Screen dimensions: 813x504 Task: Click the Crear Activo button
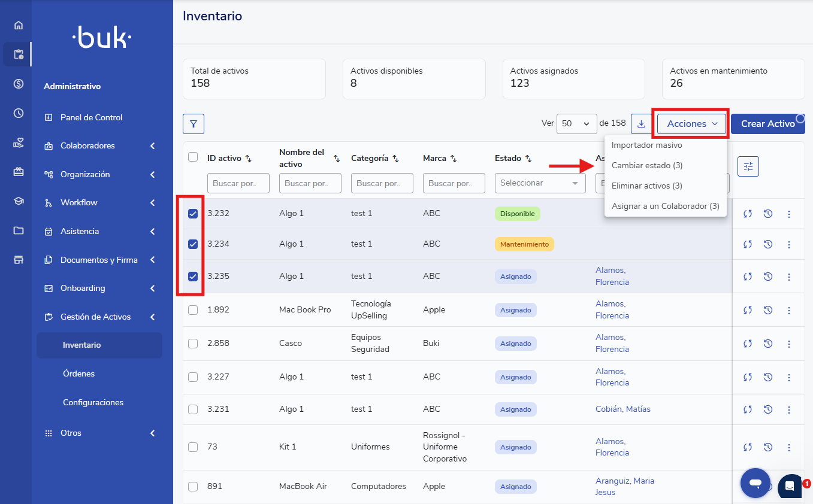click(x=767, y=124)
